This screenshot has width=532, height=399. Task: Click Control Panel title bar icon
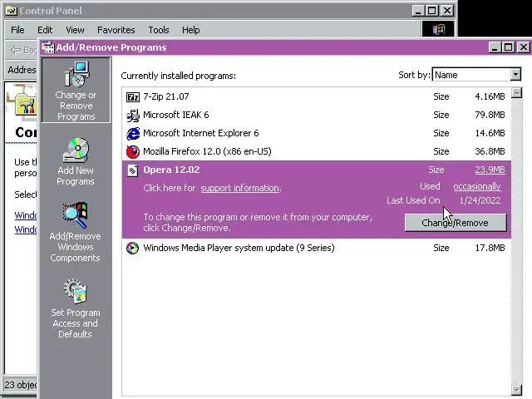coord(11,11)
